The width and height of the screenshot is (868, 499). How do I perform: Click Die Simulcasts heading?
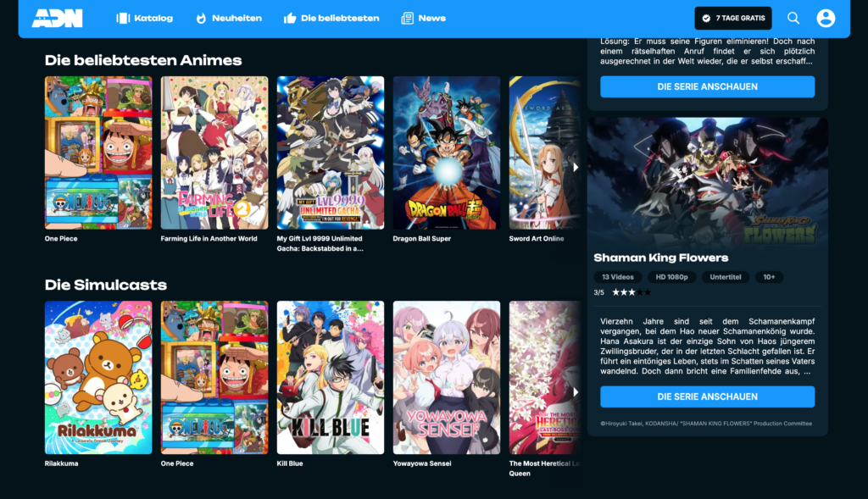pyautogui.click(x=106, y=285)
